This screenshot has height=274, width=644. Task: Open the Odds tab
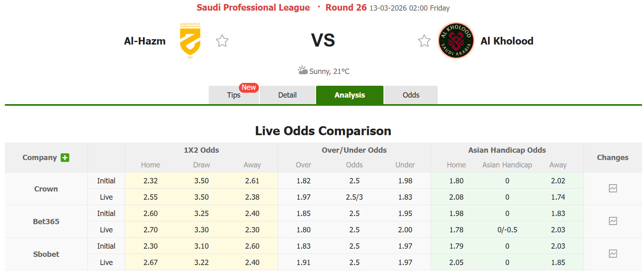411,95
